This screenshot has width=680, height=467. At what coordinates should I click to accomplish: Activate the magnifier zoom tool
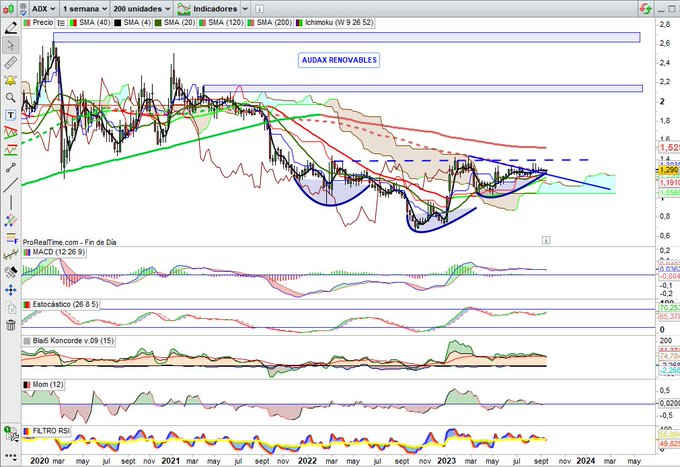coord(11,98)
